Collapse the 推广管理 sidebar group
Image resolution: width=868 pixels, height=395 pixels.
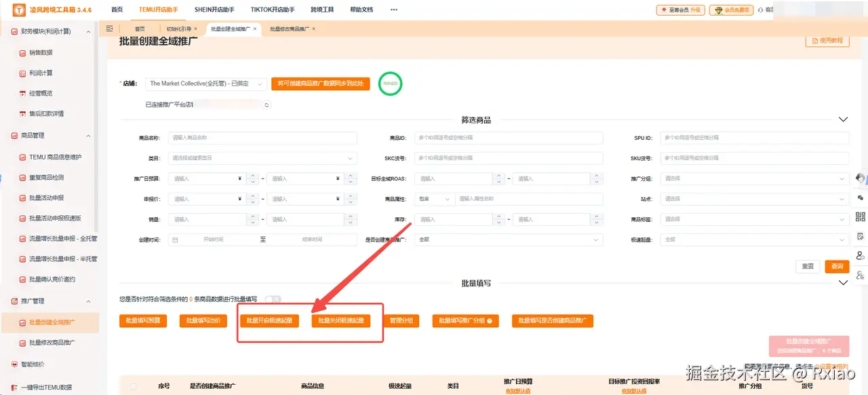click(x=87, y=301)
